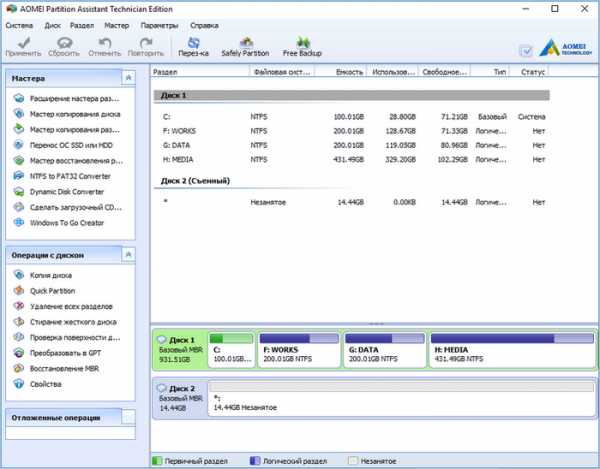Open the Диск menu

[x=52, y=26]
